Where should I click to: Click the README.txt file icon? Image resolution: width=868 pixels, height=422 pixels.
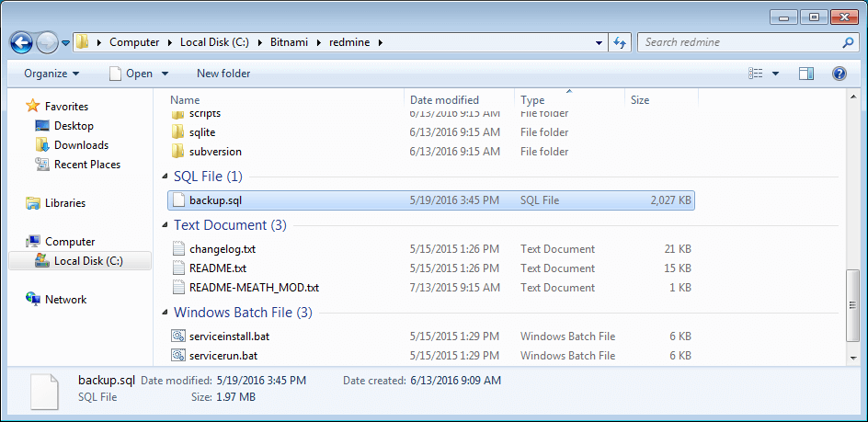(x=177, y=268)
